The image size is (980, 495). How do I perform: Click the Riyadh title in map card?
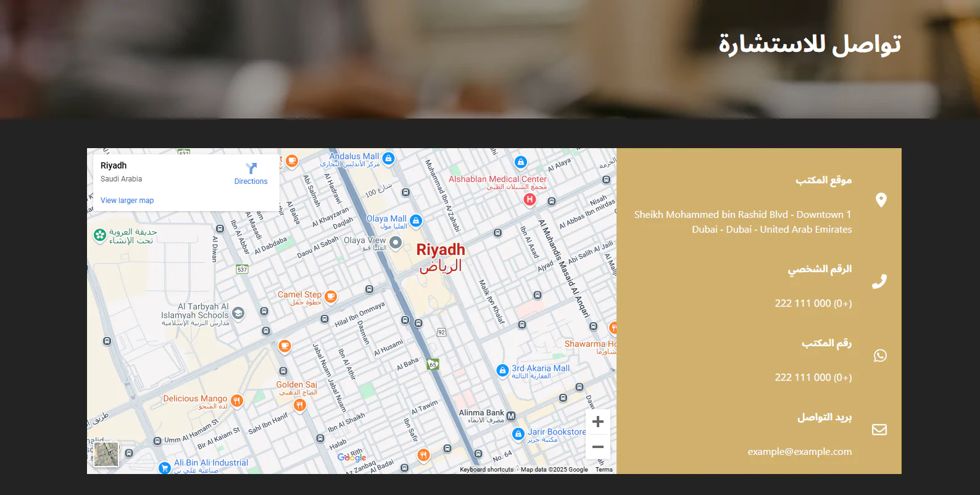(114, 165)
